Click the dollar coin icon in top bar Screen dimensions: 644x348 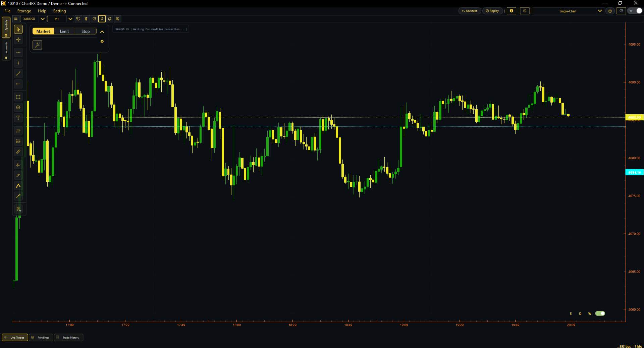coord(512,11)
